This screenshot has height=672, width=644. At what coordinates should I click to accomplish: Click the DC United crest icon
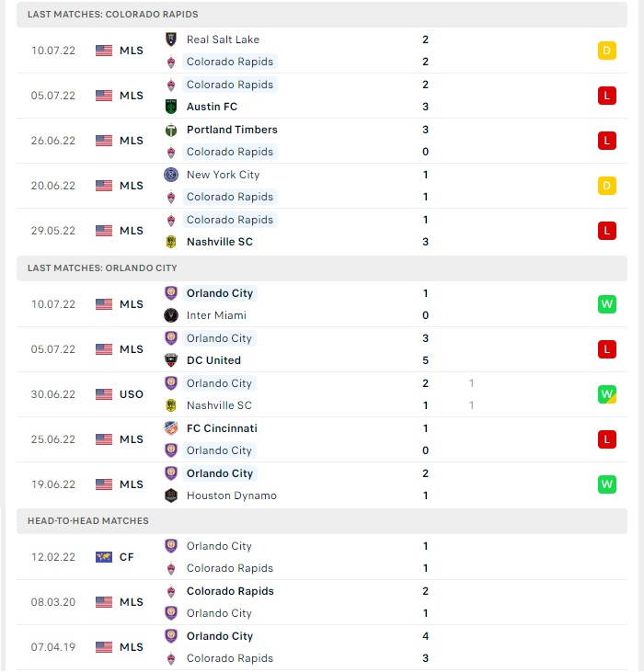click(171, 360)
